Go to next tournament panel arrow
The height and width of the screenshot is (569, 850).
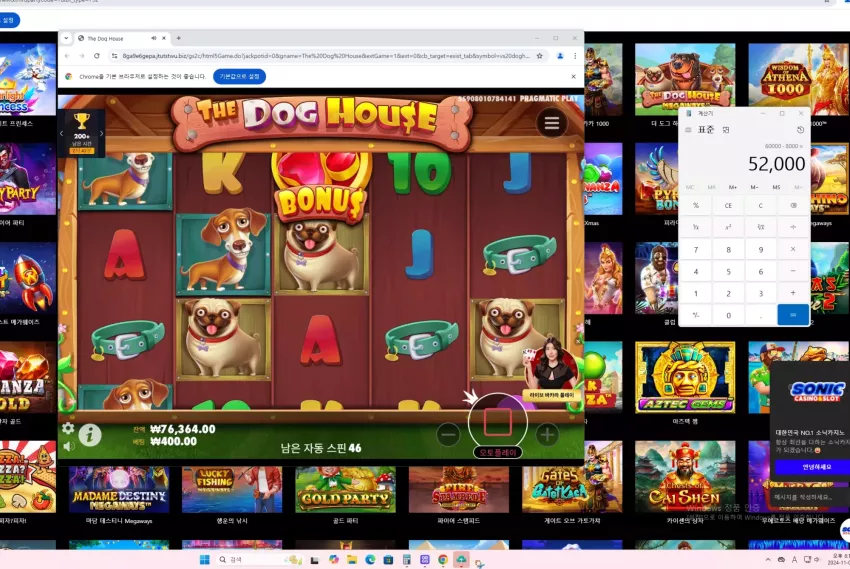[x=101, y=133]
